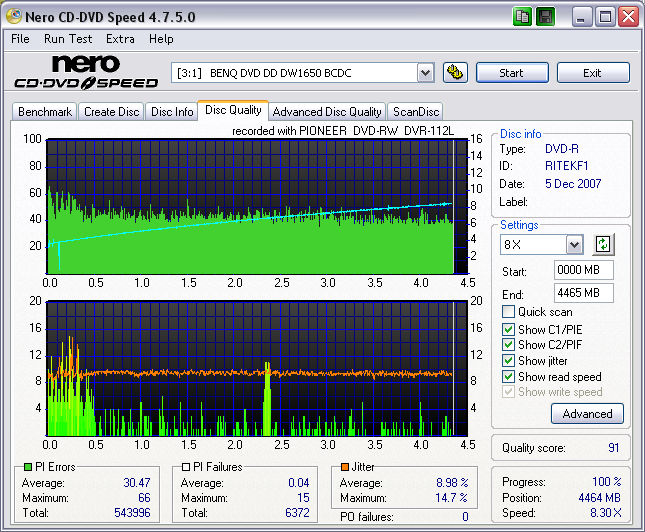The height and width of the screenshot is (532, 645).
Task: Click the disc type DVD-R
Action: 561,149
